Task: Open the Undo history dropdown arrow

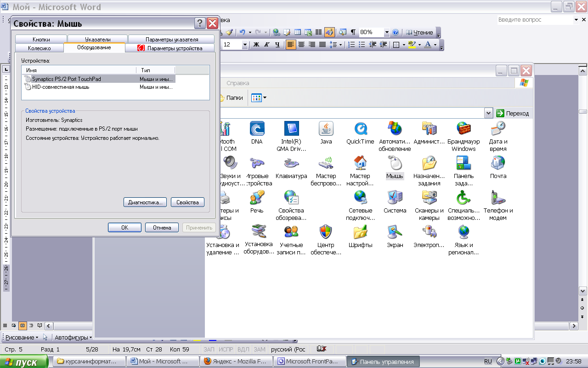Action: tap(249, 32)
